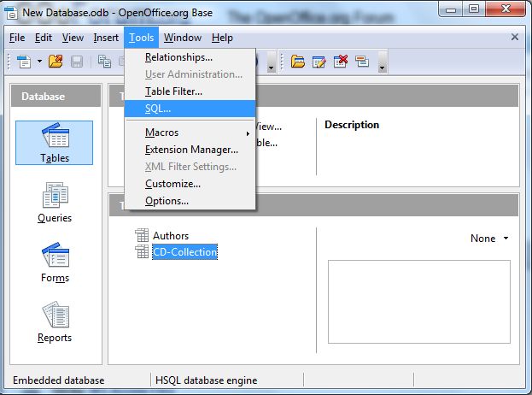
Task: Open the None preview mode dropdown
Action: [x=489, y=239]
